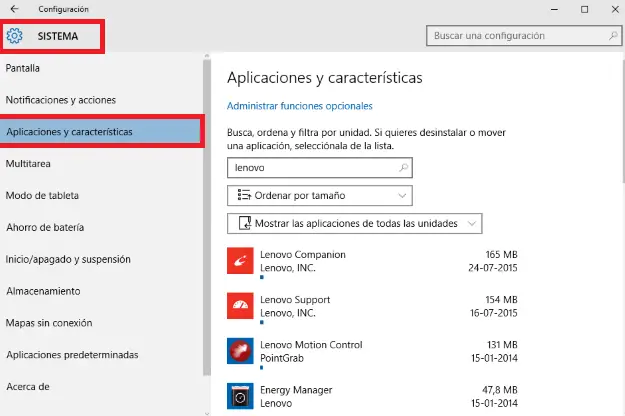Select the Lenovo Motion Control entry name
Screen dimensions: 625x416
(311, 345)
